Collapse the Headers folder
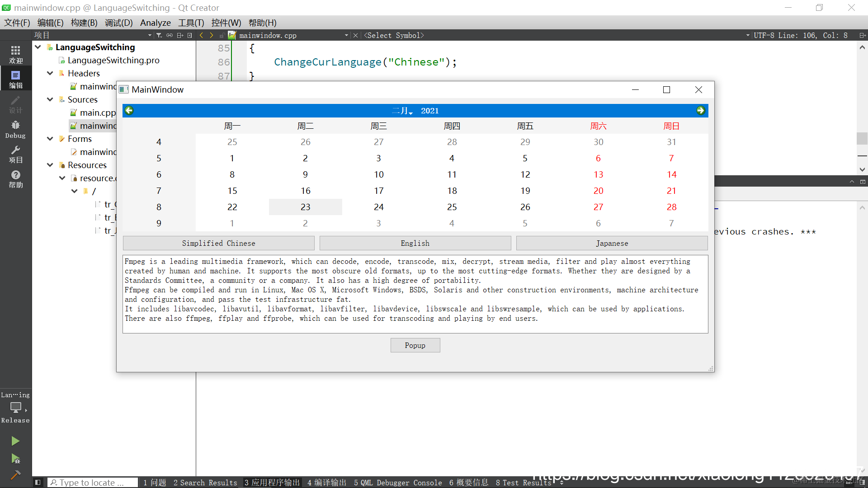 pos(50,73)
